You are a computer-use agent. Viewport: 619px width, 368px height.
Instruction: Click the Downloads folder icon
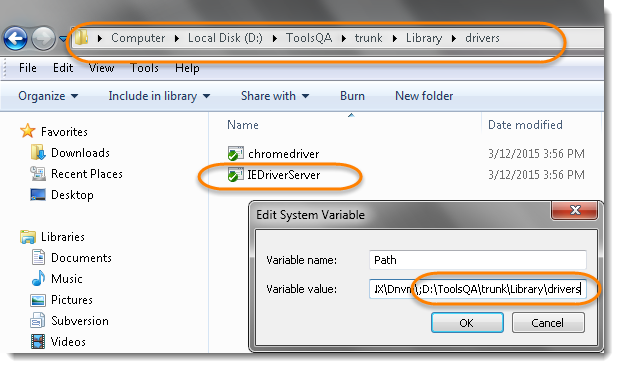[38, 152]
